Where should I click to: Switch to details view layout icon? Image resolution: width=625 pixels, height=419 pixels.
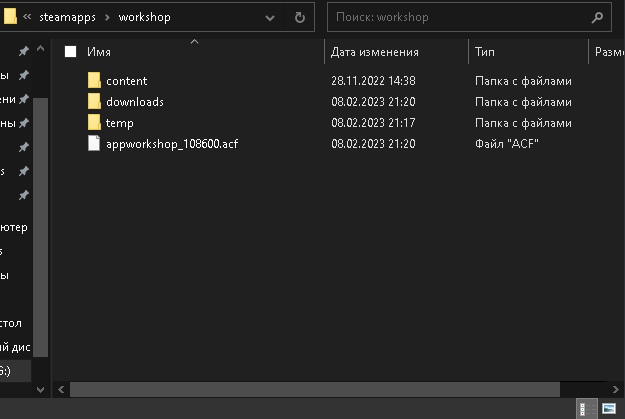(x=585, y=408)
